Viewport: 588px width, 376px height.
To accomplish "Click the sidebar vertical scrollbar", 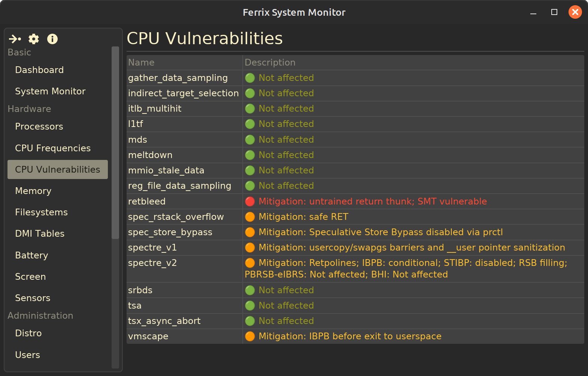I will click(115, 142).
